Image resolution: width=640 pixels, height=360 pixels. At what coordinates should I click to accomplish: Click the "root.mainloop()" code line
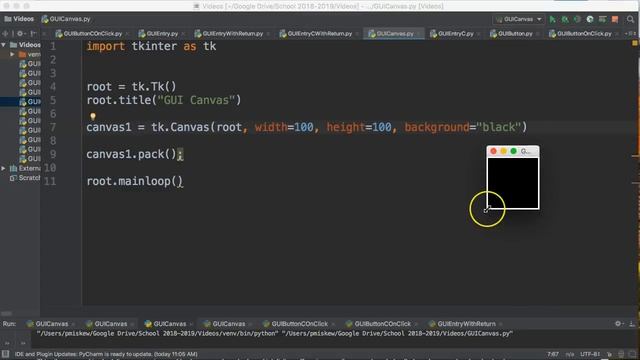click(135, 181)
